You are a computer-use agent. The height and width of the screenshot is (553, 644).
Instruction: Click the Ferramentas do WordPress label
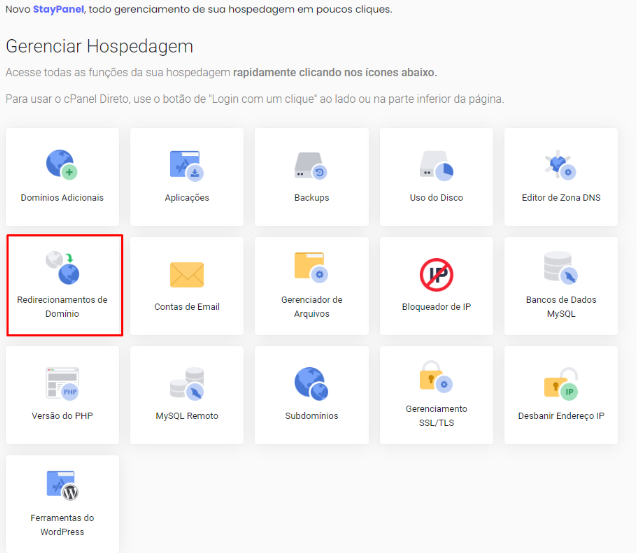point(62,525)
